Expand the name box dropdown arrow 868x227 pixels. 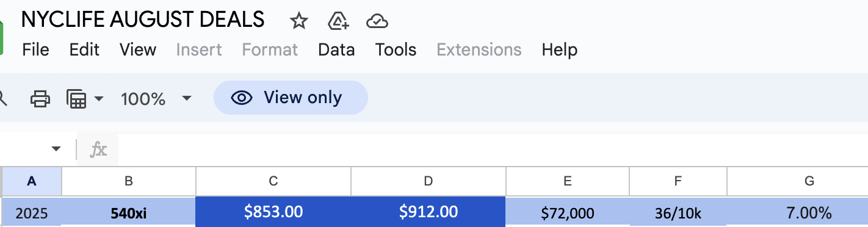tap(56, 150)
